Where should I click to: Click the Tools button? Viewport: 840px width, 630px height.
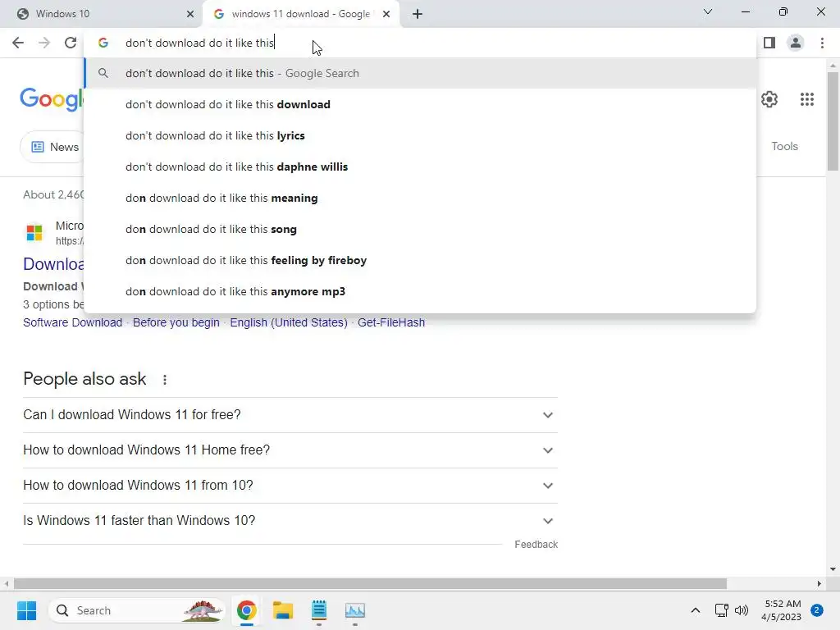point(784,146)
